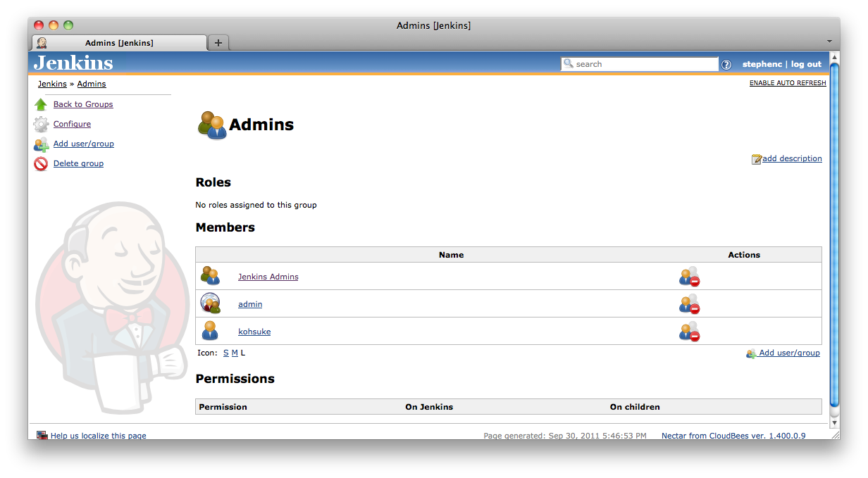The width and height of the screenshot is (868, 478).
Task: Open the admin member link
Action: (x=250, y=304)
